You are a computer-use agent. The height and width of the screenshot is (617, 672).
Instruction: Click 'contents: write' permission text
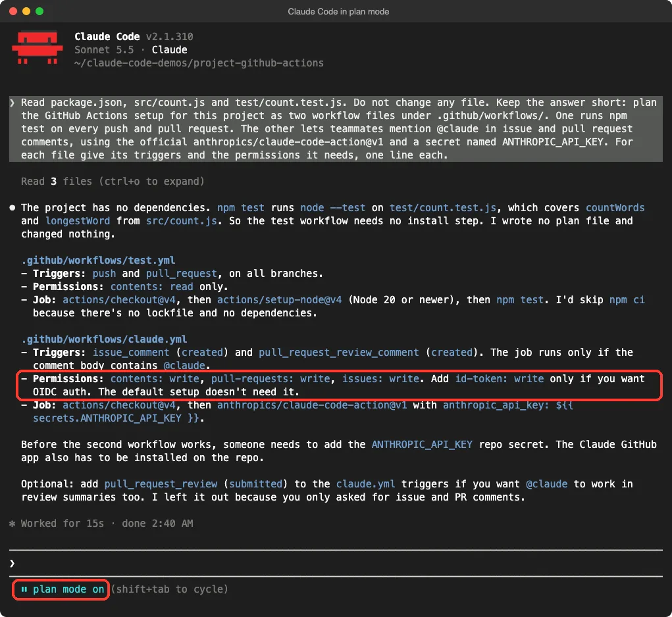[155, 378]
